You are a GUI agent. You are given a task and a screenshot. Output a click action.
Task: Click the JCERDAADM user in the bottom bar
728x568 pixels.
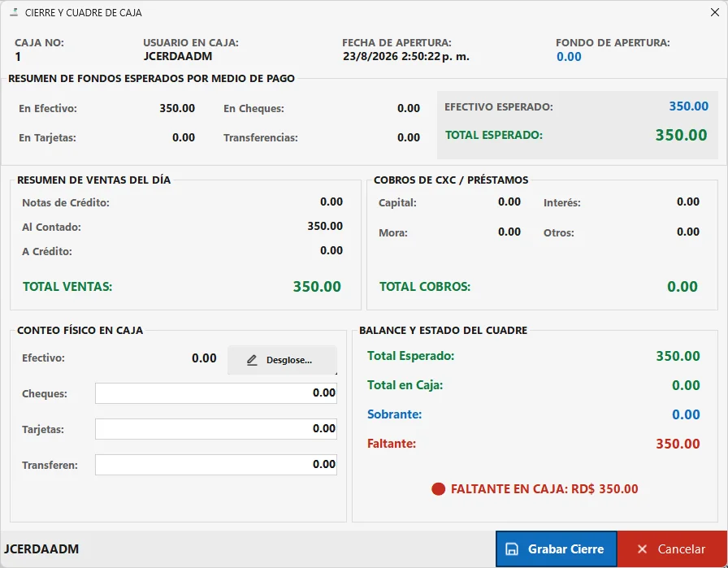tap(41, 549)
